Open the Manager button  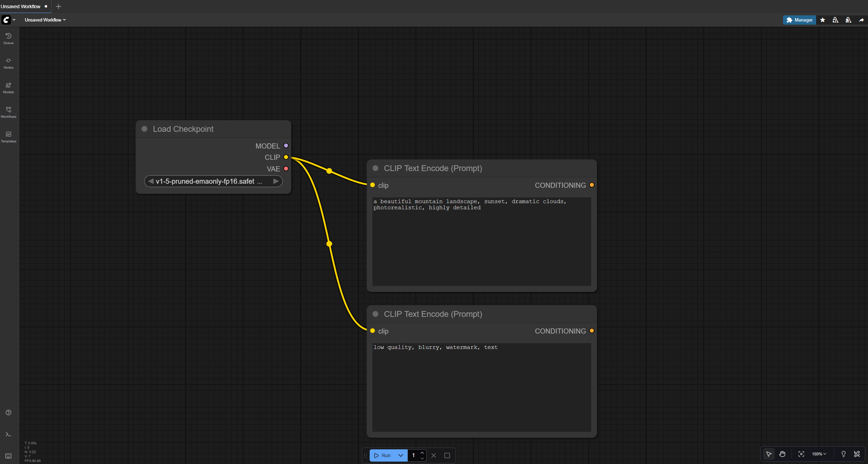[x=799, y=20]
